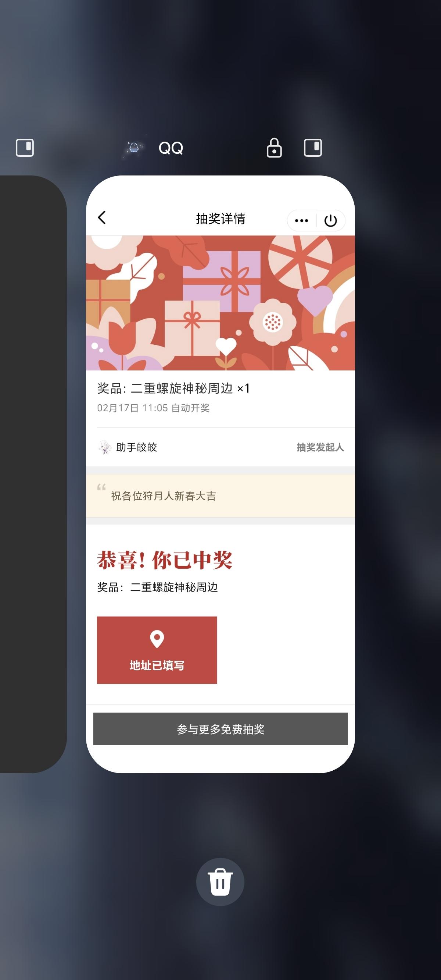This screenshot has width=441, height=980.
Task: Tap the 抽奖详情 page title
Action: [220, 219]
